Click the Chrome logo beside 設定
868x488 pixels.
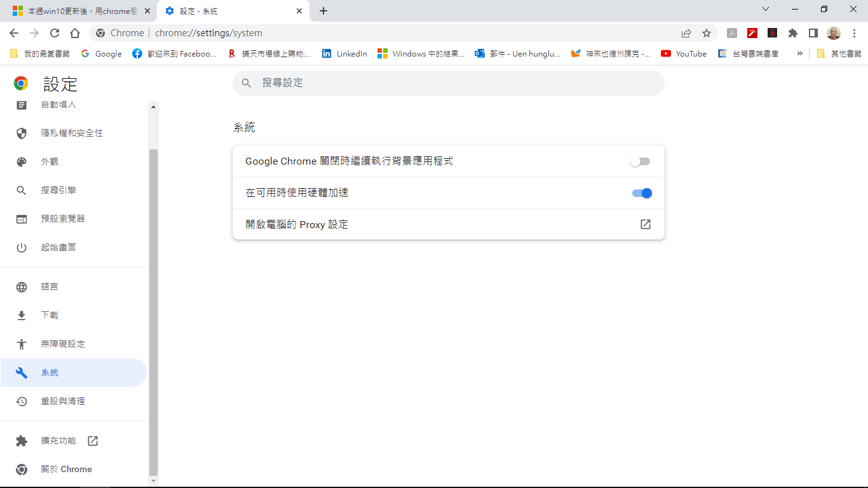pyautogui.click(x=21, y=83)
